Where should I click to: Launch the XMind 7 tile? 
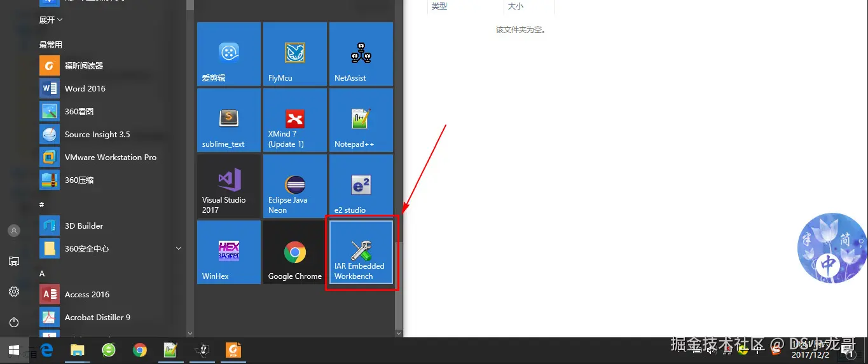coord(295,120)
